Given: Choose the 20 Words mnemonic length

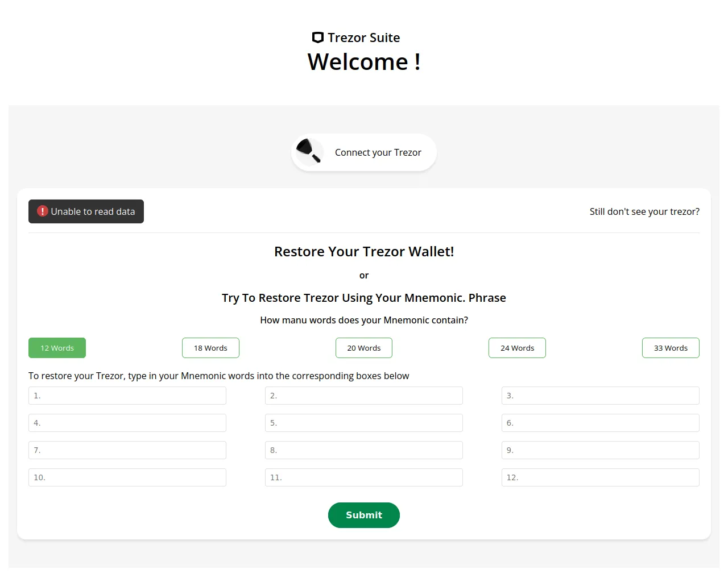Looking at the screenshot, I should coord(364,348).
